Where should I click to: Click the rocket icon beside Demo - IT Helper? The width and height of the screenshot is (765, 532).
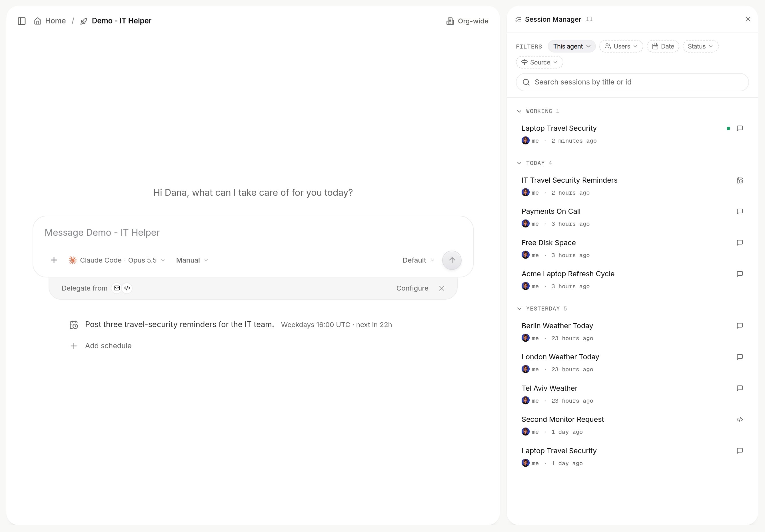tap(84, 21)
